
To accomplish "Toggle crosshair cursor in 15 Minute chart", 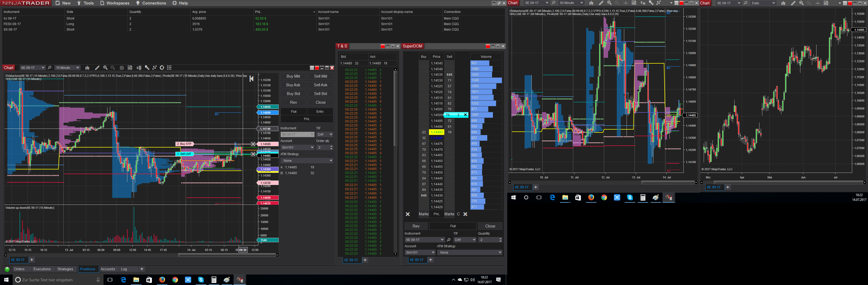I will pyautogui.click(x=122, y=68).
